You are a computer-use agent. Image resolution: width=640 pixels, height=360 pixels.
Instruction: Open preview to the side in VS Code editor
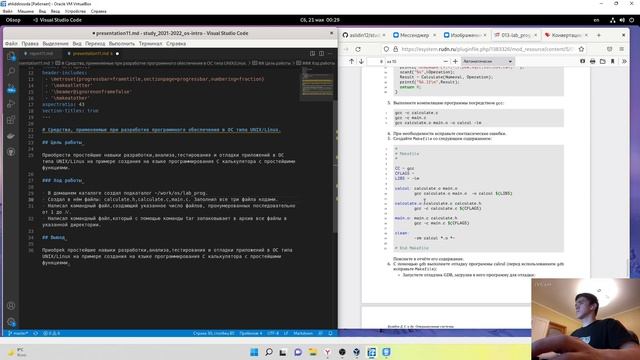312,53
